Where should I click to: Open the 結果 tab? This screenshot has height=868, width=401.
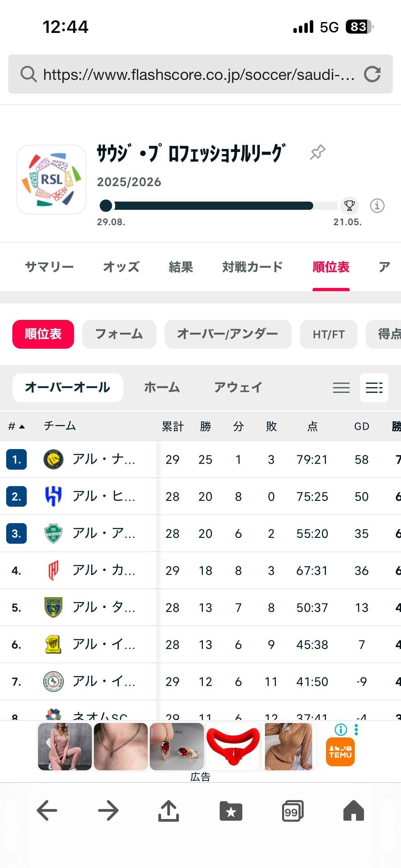181,267
